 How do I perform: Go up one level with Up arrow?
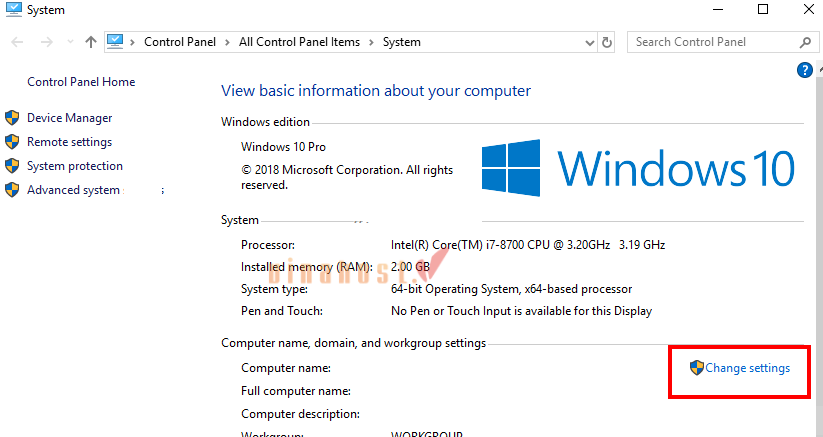pyautogui.click(x=91, y=42)
